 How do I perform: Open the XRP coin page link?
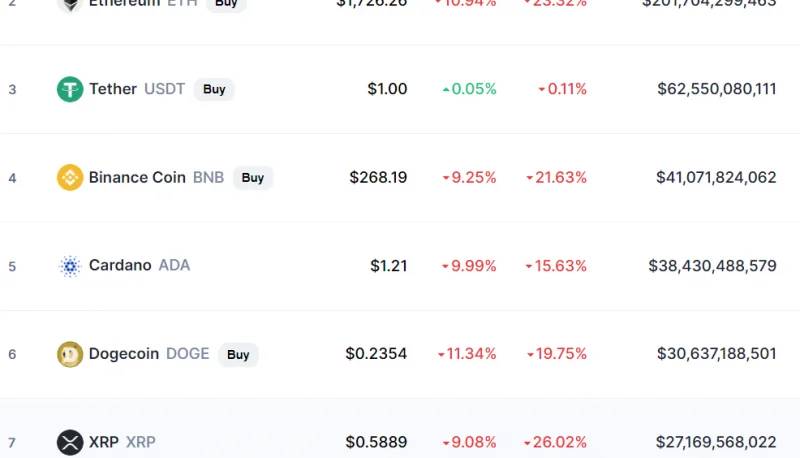122,442
